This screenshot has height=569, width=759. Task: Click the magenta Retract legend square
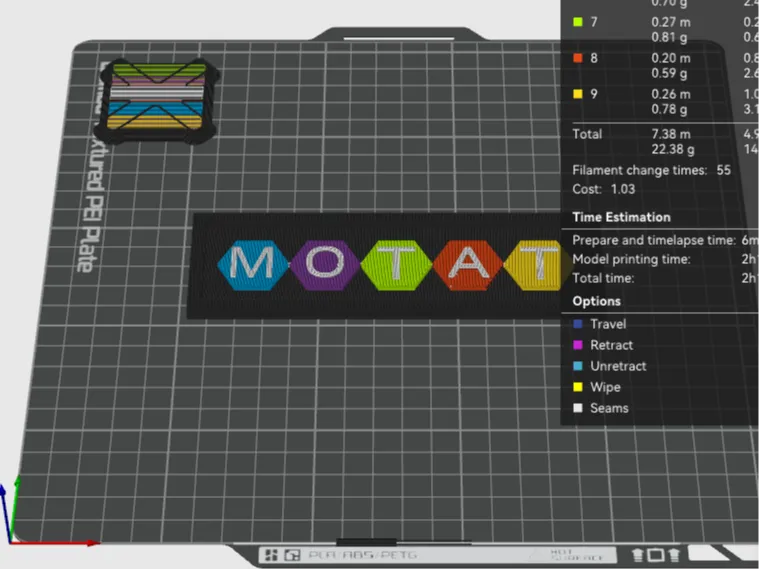(577, 345)
